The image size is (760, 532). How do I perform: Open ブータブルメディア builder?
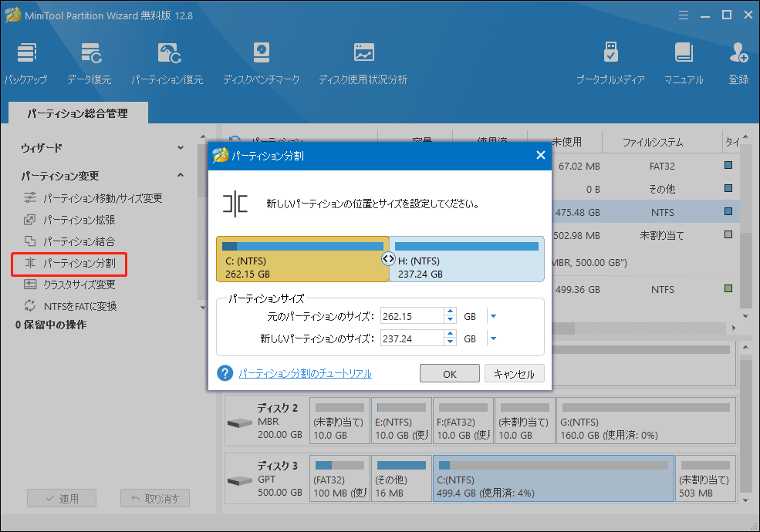coord(610,63)
